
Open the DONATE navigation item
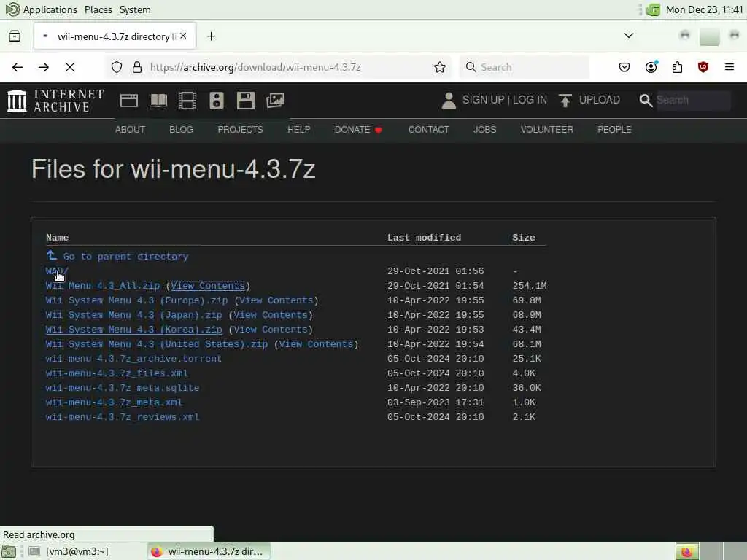click(358, 130)
